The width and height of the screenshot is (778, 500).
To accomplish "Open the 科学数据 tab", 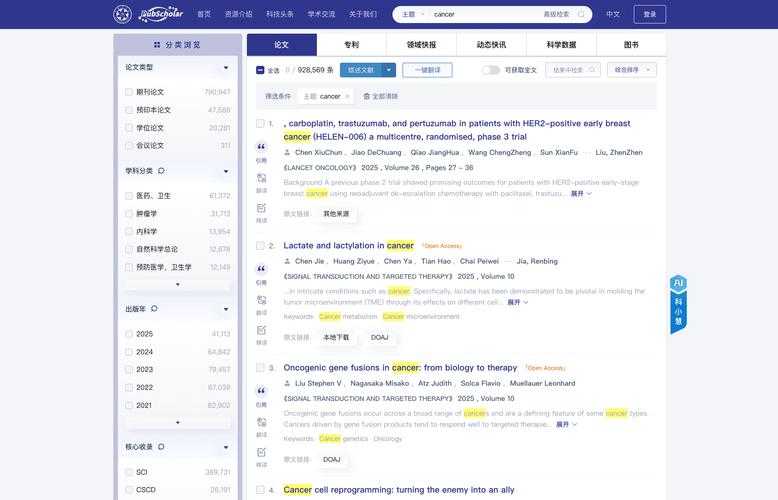I will pyautogui.click(x=561, y=44).
